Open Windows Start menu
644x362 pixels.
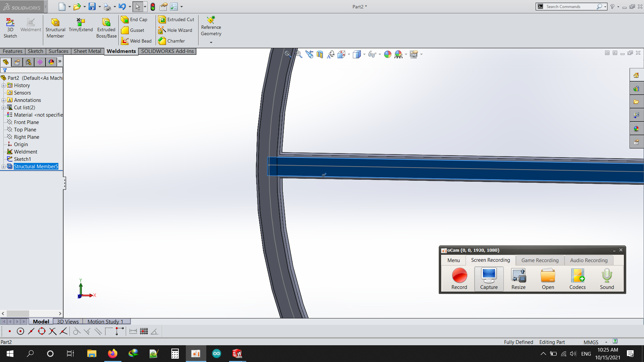(10, 354)
